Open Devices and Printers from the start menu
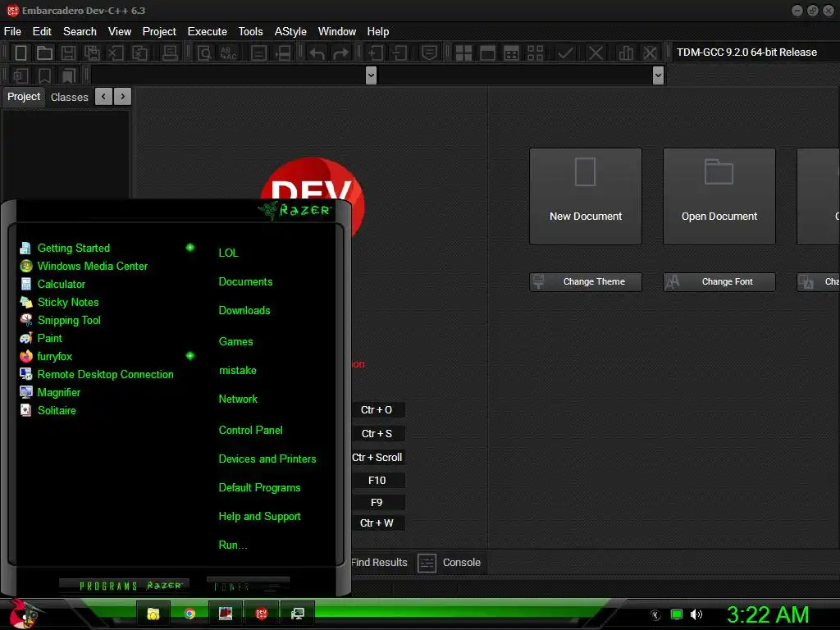This screenshot has width=840, height=630. (x=267, y=459)
